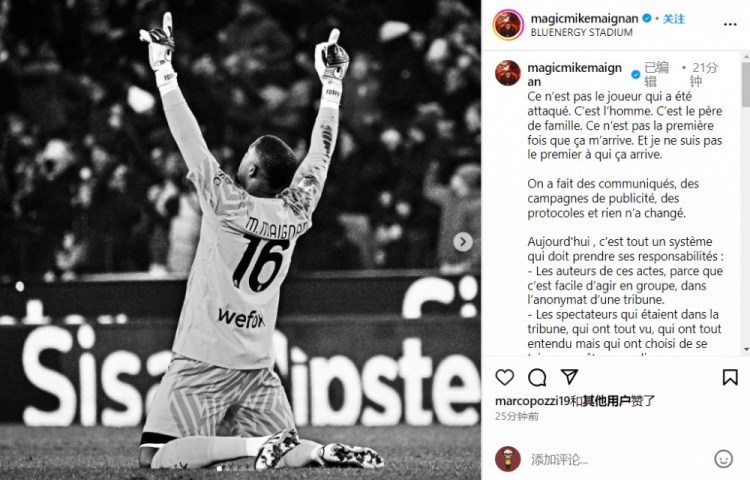This screenshot has height=480, width=750.
Task: Share the post via paper plane icon
Action: [569, 377]
